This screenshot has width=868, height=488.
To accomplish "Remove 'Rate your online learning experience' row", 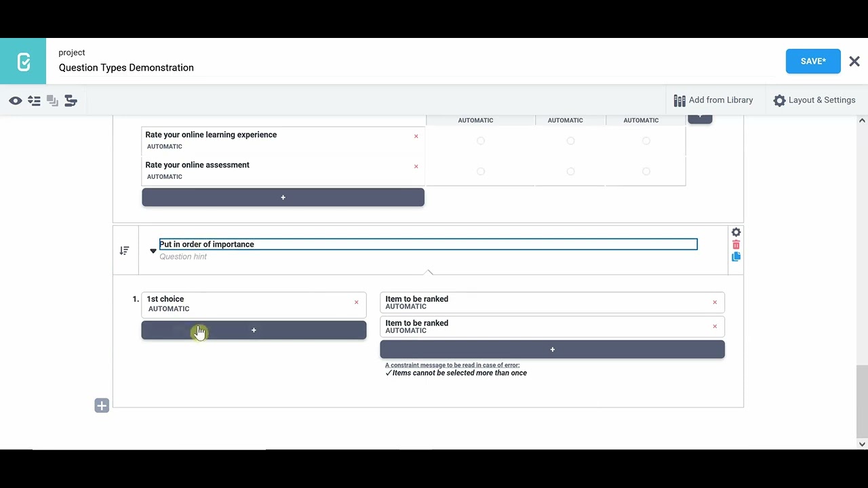I will pos(416,136).
